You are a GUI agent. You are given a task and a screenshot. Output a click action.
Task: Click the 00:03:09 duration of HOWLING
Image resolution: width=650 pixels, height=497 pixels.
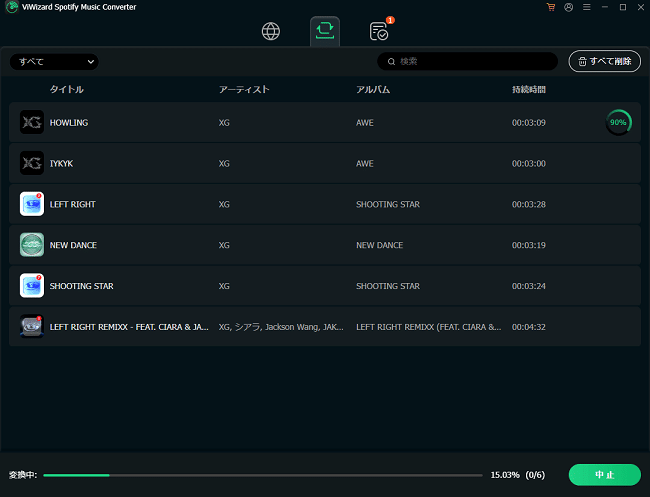pos(529,123)
